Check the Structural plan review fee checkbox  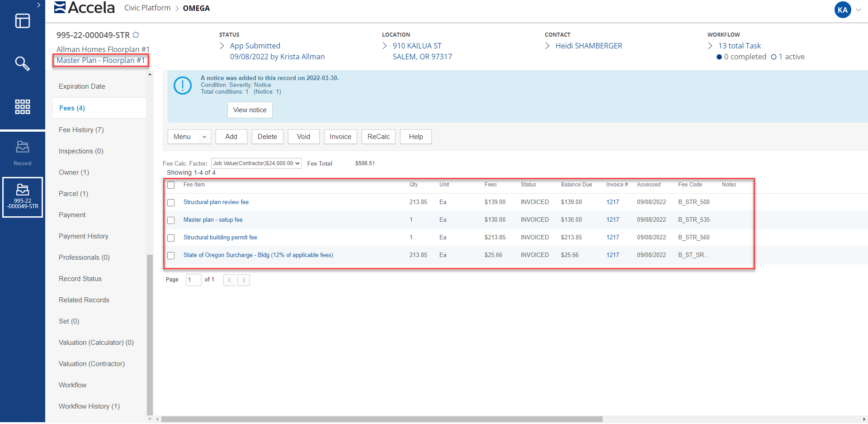point(171,203)
